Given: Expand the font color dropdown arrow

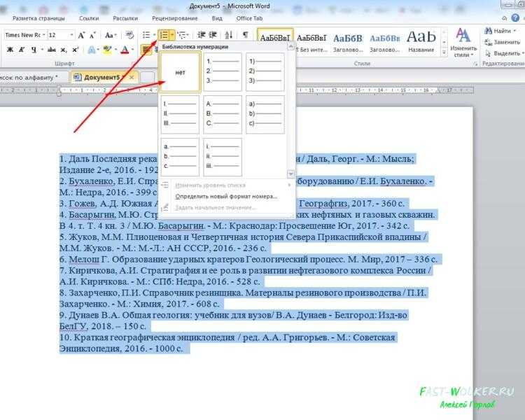Looking at the screenshot, I should pos(132,50).
